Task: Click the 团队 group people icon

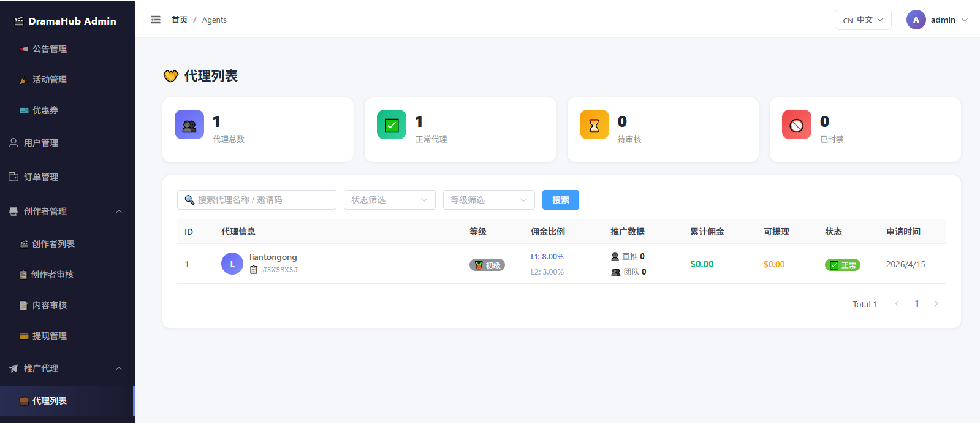Action: pos(616,272)
